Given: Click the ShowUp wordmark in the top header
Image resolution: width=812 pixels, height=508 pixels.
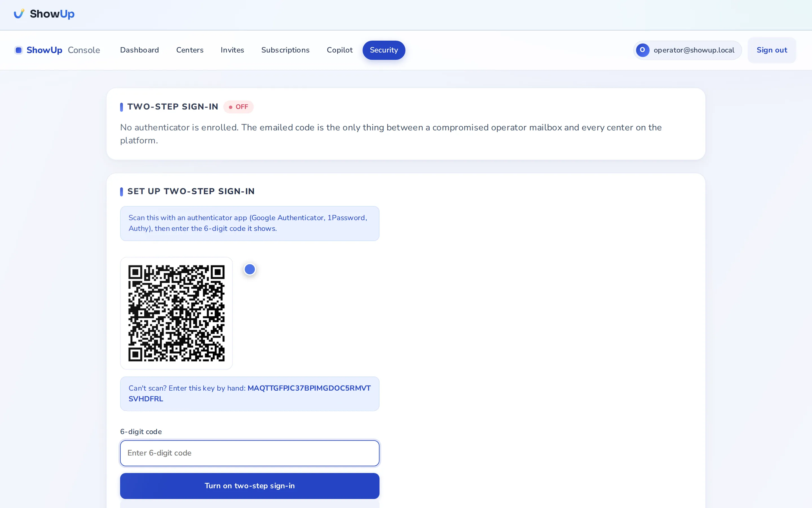Looking at the screenshot, I should 52,14.
